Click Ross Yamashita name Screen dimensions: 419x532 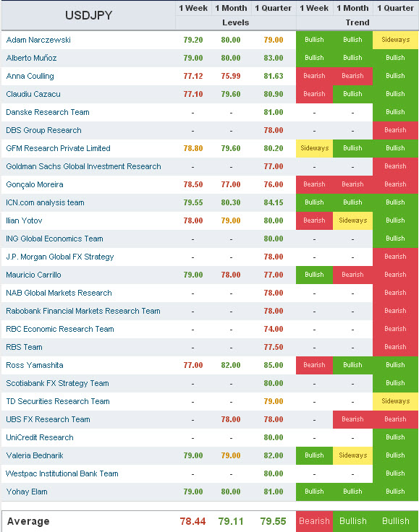coord(35,365)
